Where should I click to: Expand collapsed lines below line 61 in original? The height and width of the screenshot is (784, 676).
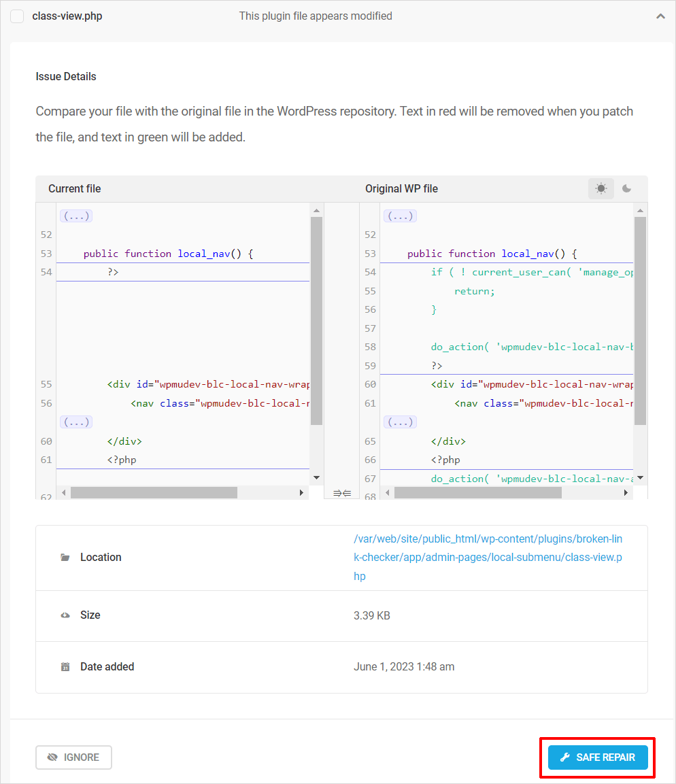tap(400, 422)
